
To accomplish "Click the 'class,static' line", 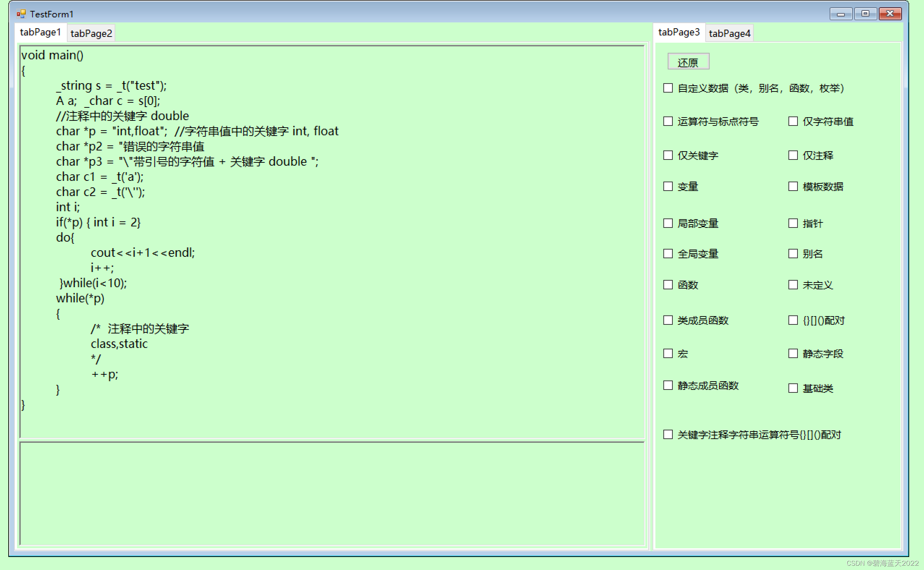I will [x=119, y=344].
